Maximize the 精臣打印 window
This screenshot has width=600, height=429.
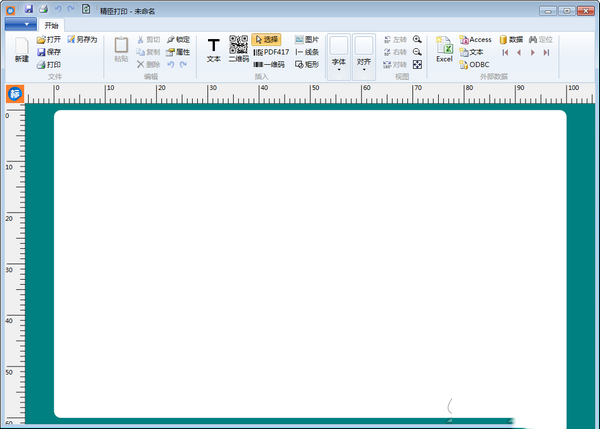[567, 11]
